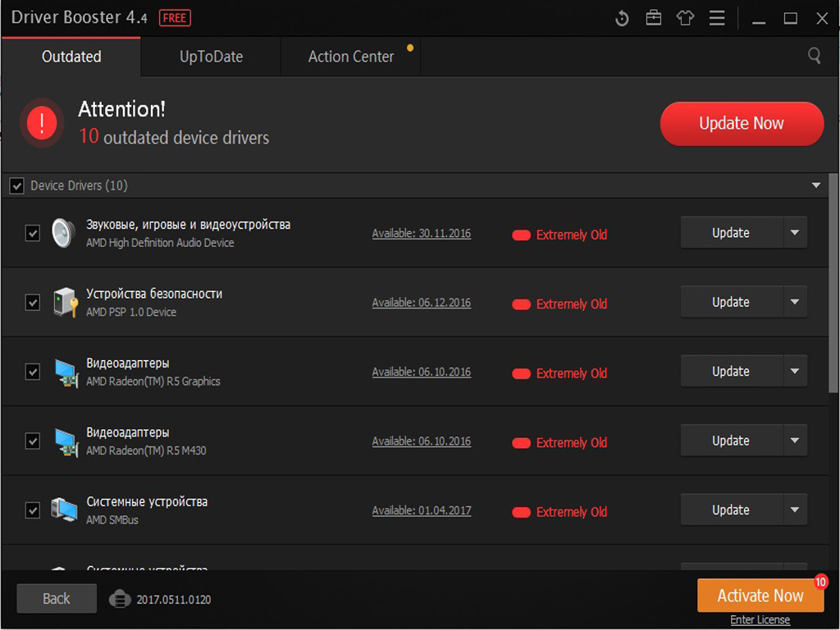The height and width of the screenshot is (630, 840).
Task: Expand the dropdown beside AMD Audio Device Update button
Action: click(x=795, y=232)
